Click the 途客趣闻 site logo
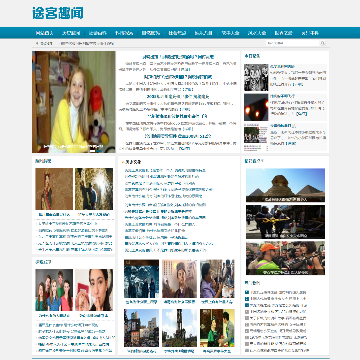Viewport: 360px width, 360px height. tap(58, 13)
